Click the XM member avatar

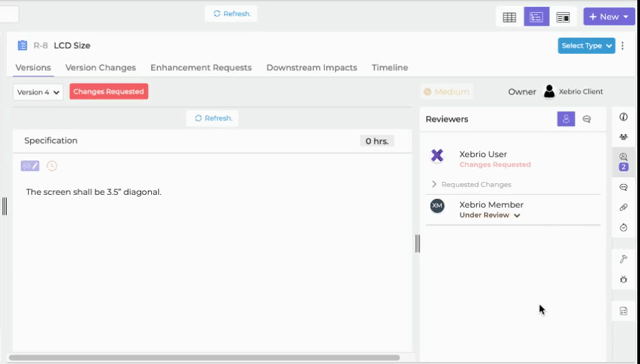click(x=437, y=206)
